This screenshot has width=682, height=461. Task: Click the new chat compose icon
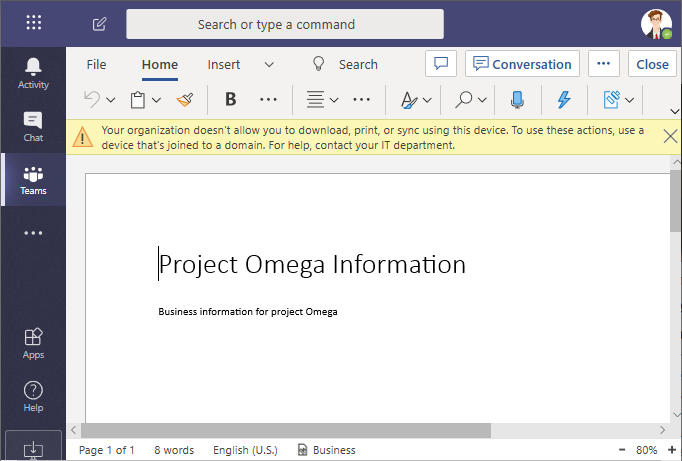click(x=99, y=24)
